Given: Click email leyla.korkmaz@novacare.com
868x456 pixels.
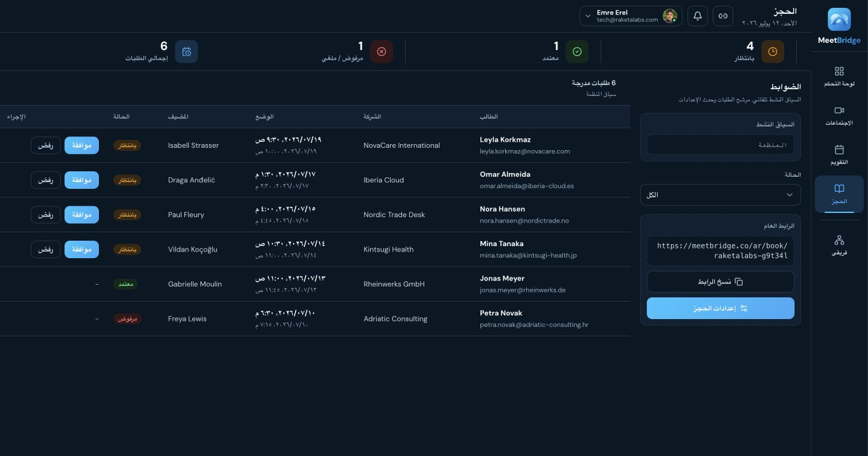Looking at the screenshot, I should 525,151.
